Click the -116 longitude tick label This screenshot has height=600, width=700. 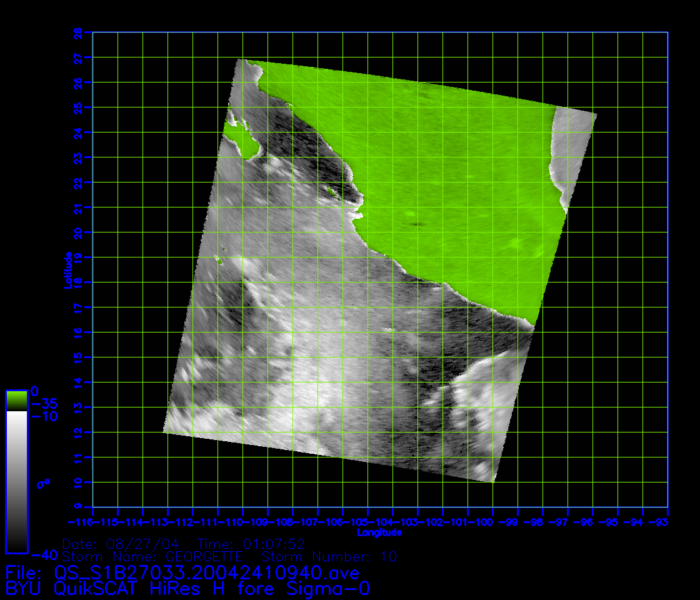pyautogui.click(x=81, y=522)
